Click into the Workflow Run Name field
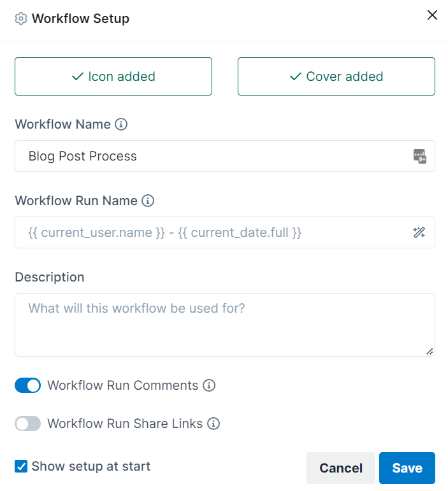Viewport: 448px width, 491px height. (225, 232)
